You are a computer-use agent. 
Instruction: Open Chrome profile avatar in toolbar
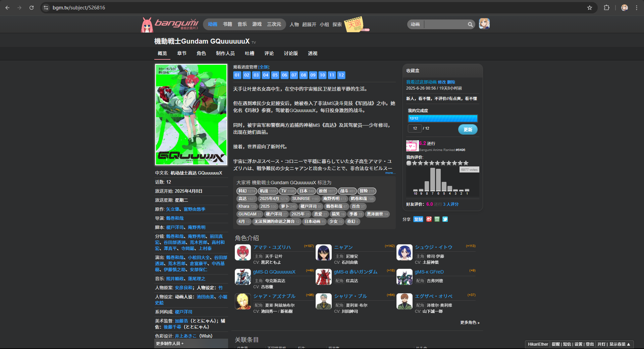624,7
